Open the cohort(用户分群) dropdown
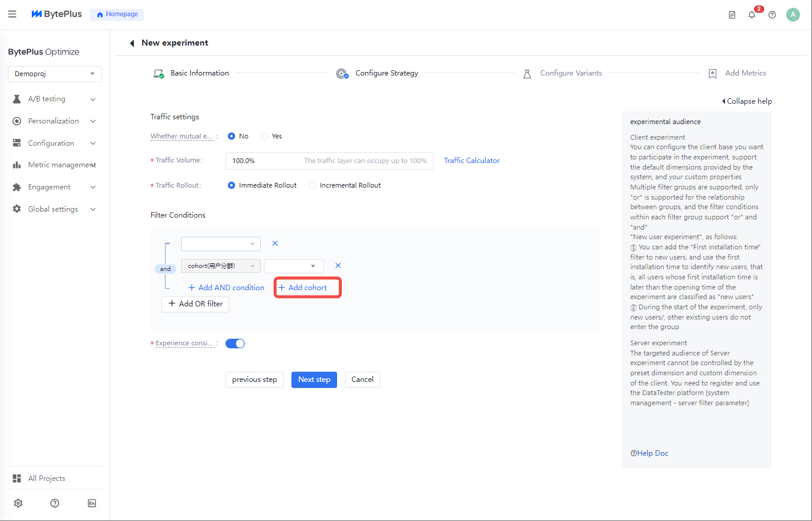 [x=221, y=266]
